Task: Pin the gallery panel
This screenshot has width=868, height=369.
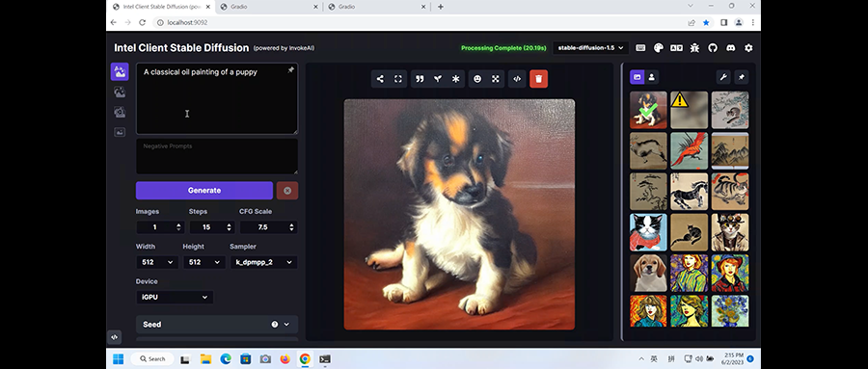Action: click(x=742, y=77)
